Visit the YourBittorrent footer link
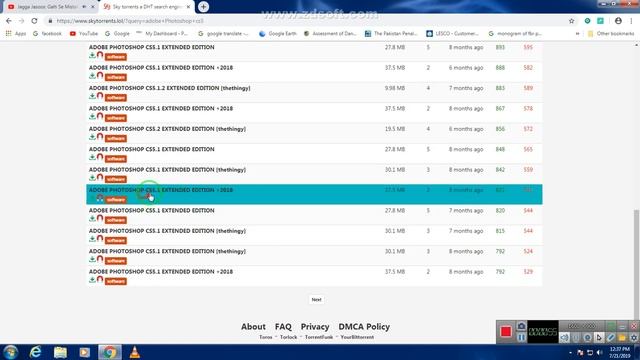 [x=357, y=337]
